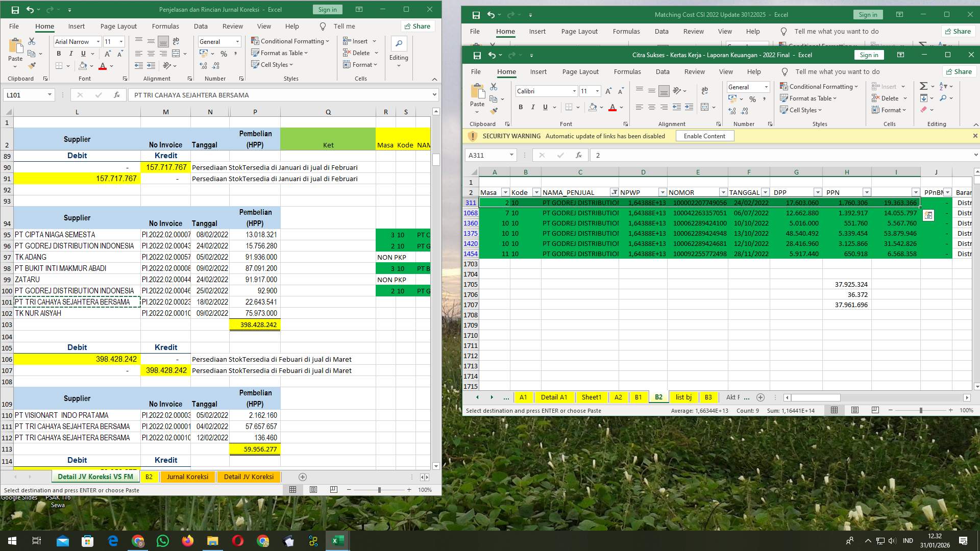980x551 pixels.
Task: Click Enable Content on the security warning
Action: click(x=704, y=136)
